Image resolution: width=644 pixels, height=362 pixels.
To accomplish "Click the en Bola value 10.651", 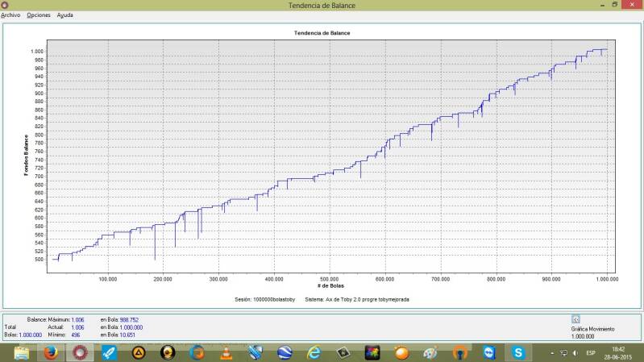I will [x=127, y=335].
